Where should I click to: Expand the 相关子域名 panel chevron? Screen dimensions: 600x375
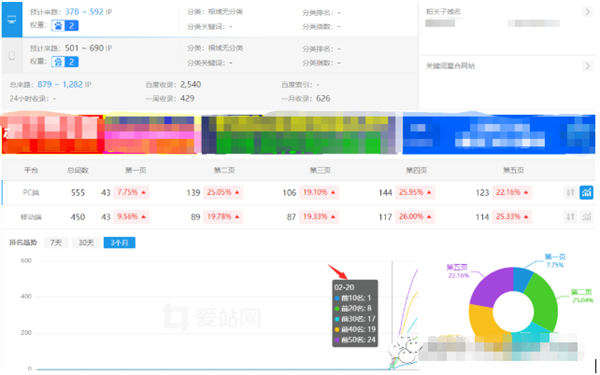[587, 12]
